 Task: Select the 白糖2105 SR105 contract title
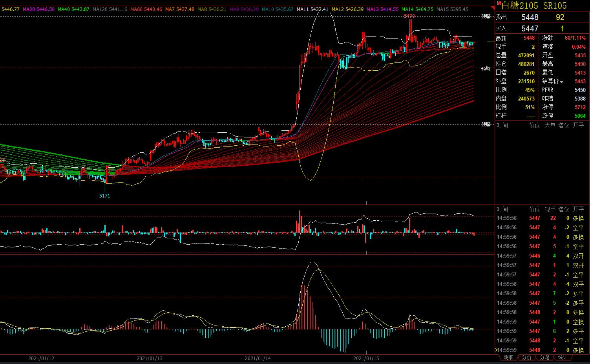coord(534,5)
